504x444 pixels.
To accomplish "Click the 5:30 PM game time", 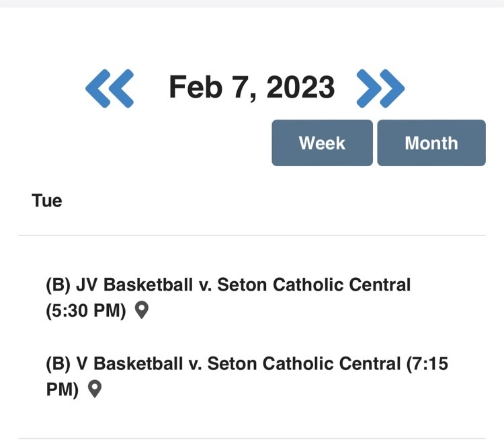I will tap(86, 311).
